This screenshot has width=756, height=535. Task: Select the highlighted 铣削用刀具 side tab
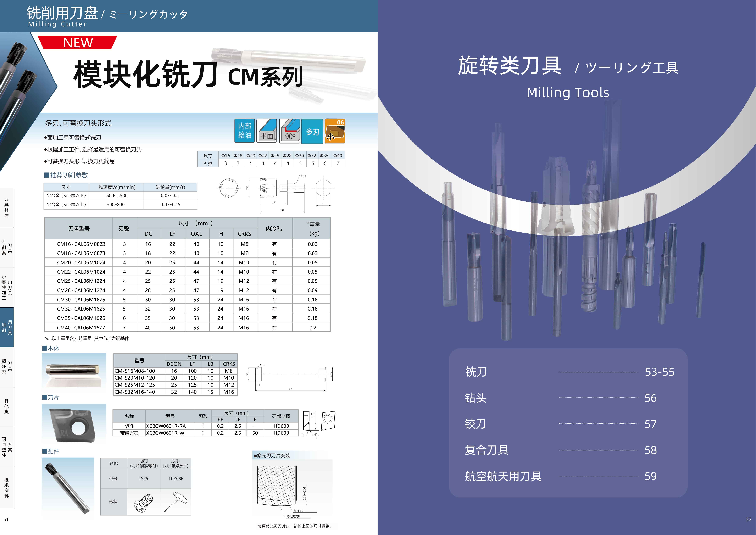pyautogui.click(x=7, y=327)
